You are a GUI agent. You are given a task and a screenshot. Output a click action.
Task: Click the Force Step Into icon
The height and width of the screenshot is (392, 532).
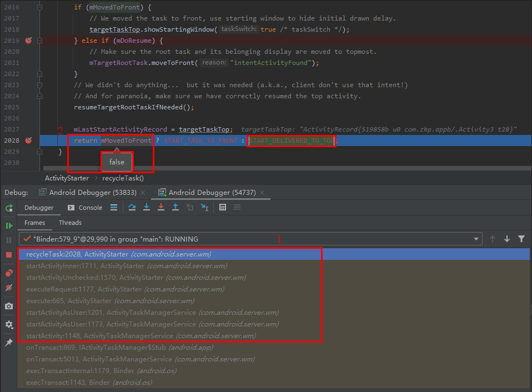pos(161,207)
